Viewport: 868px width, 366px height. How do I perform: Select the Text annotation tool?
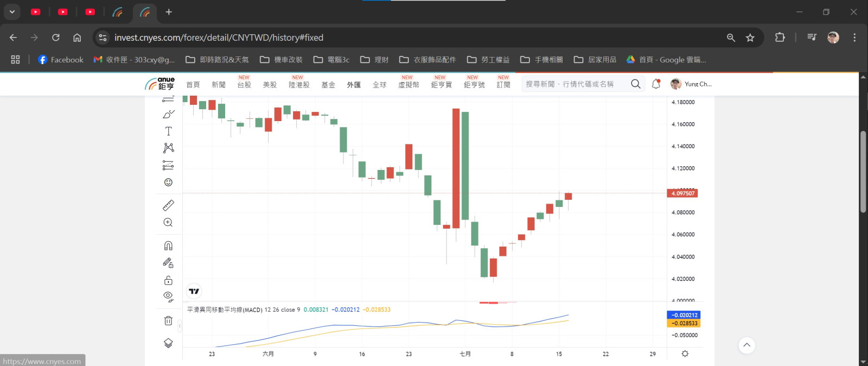point(168,131)
